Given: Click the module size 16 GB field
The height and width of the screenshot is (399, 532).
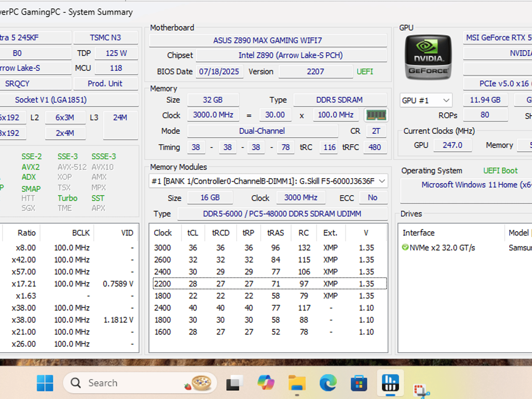Looking at the screenshot, I should 210,198.
